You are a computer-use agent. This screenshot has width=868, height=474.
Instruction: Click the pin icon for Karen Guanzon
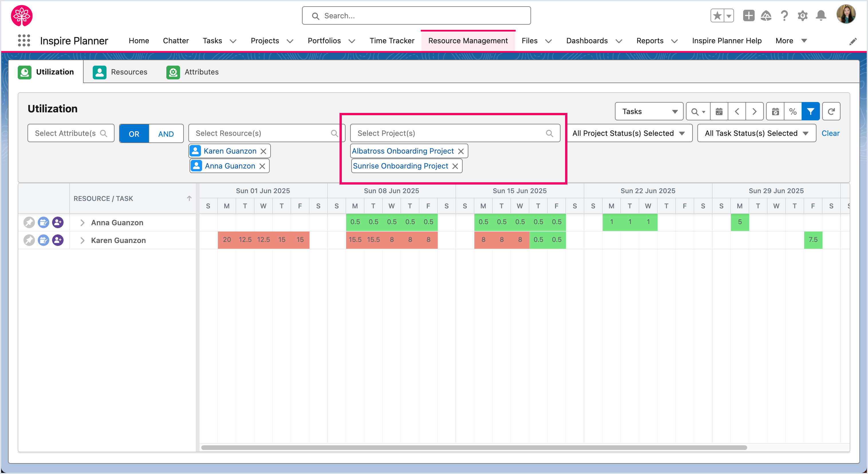tap(29, 240)
